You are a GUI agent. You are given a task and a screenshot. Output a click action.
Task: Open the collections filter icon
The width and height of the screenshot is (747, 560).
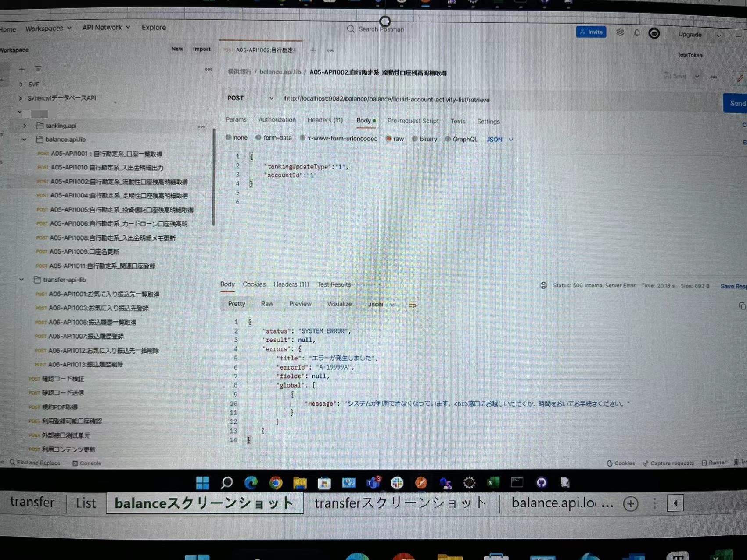38,69
